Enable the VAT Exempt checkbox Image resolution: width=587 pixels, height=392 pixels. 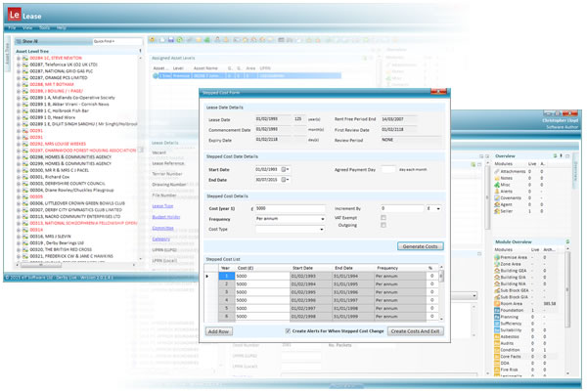[x=383, y=217]
